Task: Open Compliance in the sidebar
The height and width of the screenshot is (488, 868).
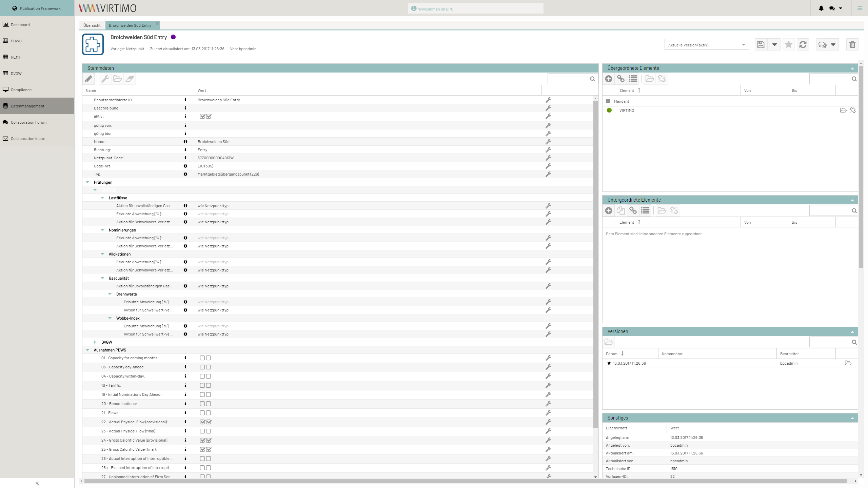Action: coord(37,90)
